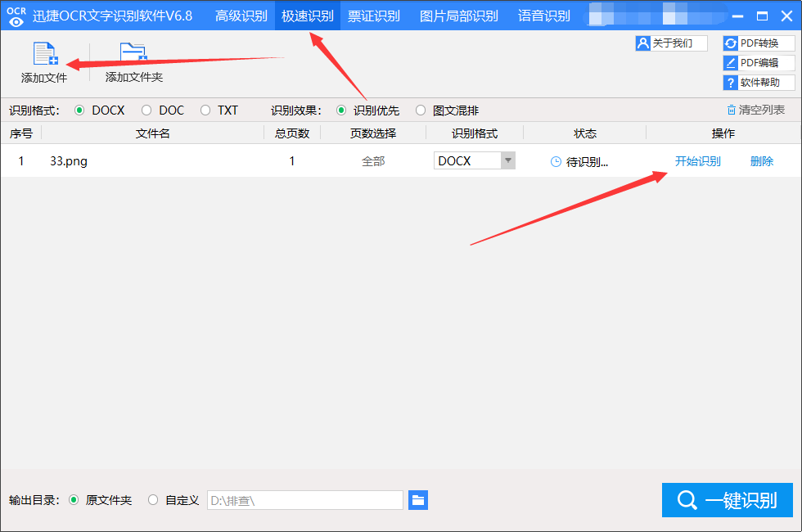Switch to the 图片局部识别 tab

[459, 16]
